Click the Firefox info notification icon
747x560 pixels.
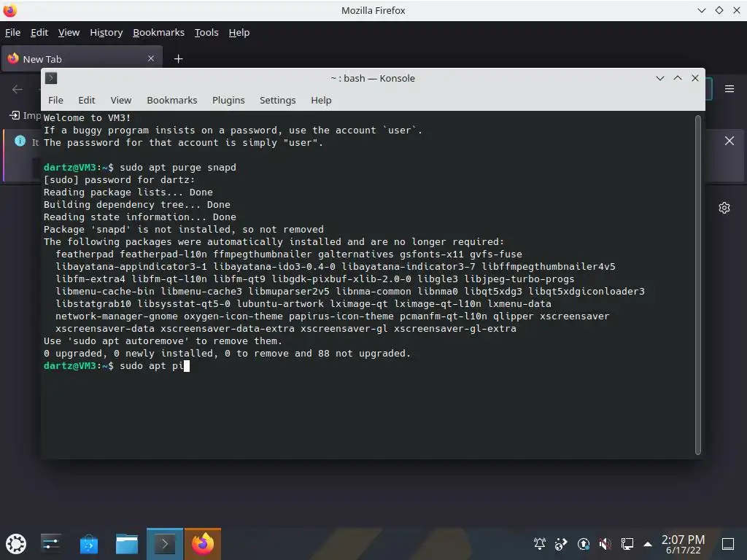pos(20,141)
